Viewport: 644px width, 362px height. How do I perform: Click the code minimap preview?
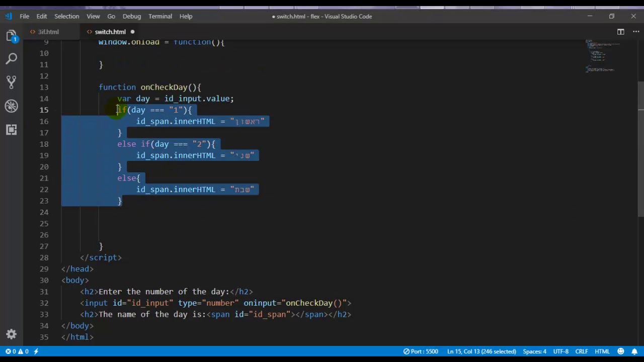(603, 55)
